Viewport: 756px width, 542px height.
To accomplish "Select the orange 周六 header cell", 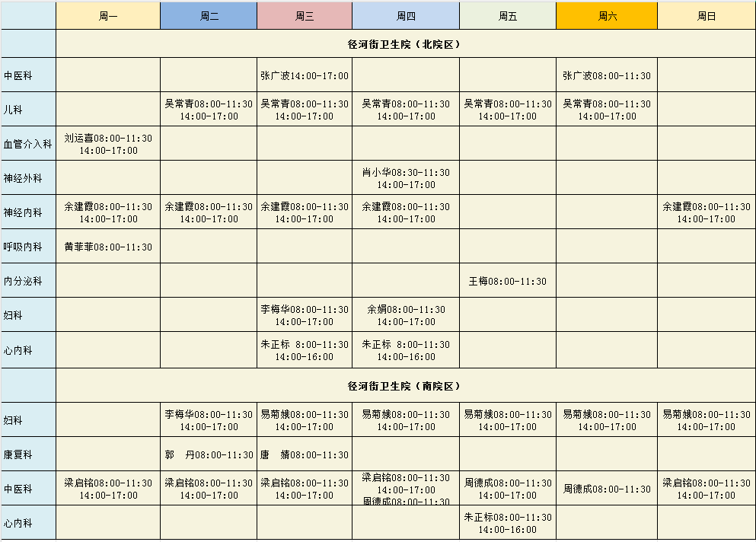I will pos(607,16).
